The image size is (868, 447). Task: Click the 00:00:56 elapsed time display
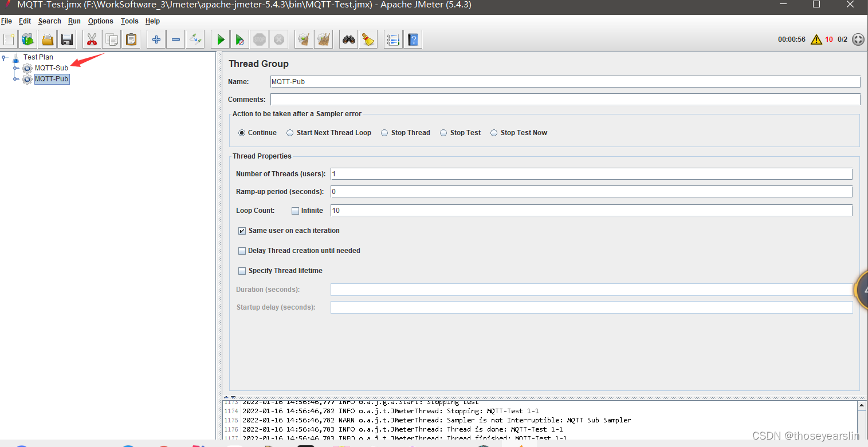click(x=791, y=39)
